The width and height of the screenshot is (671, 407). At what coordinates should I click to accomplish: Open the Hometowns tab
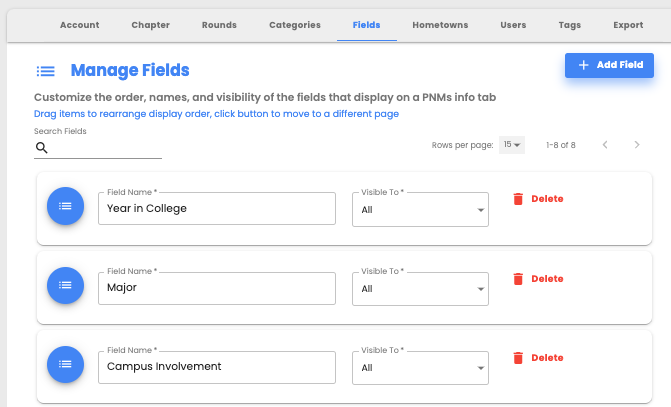pos(440,25)
